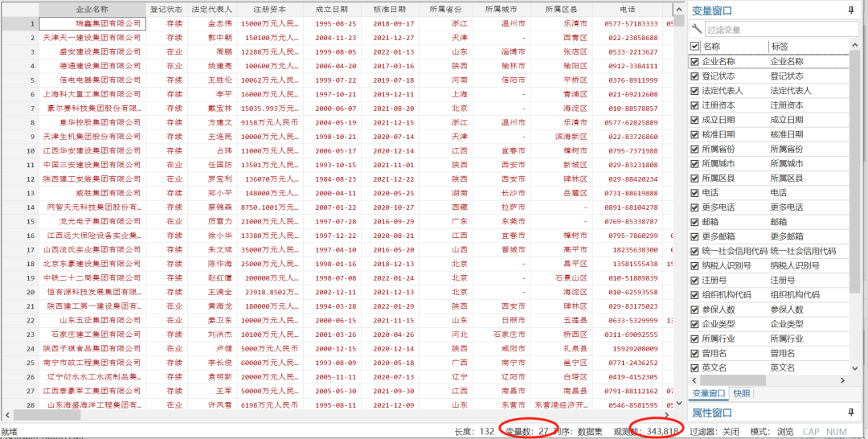The image size is (868, 439).
Task: Uncheck the 企业名称 variable checkbox
Action: [694, 61]
